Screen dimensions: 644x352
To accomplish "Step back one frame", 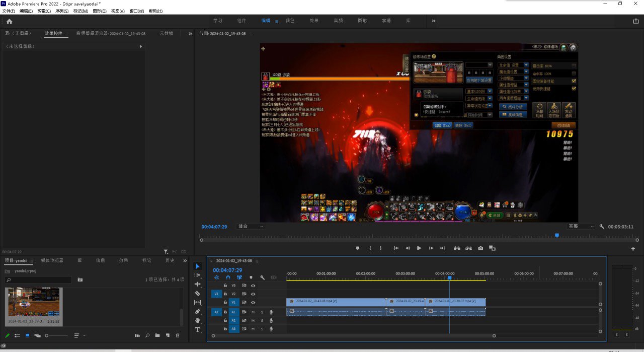I will [x=408, y=248].
